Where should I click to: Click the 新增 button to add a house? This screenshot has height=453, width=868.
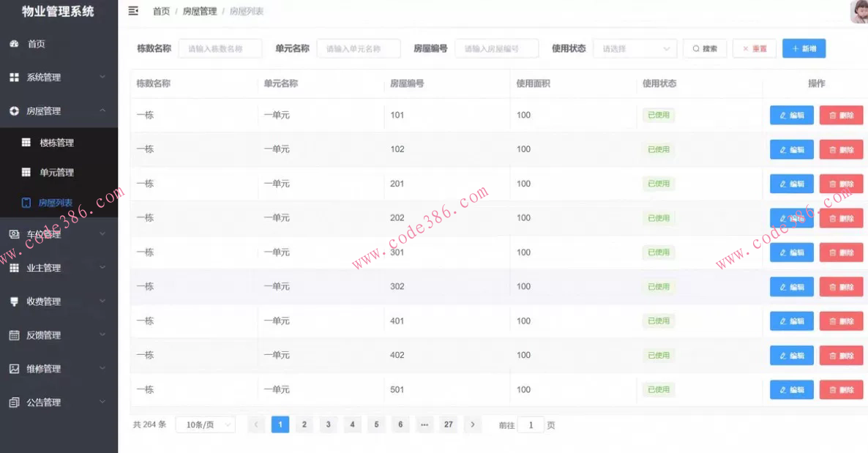[x=804, y=48]
